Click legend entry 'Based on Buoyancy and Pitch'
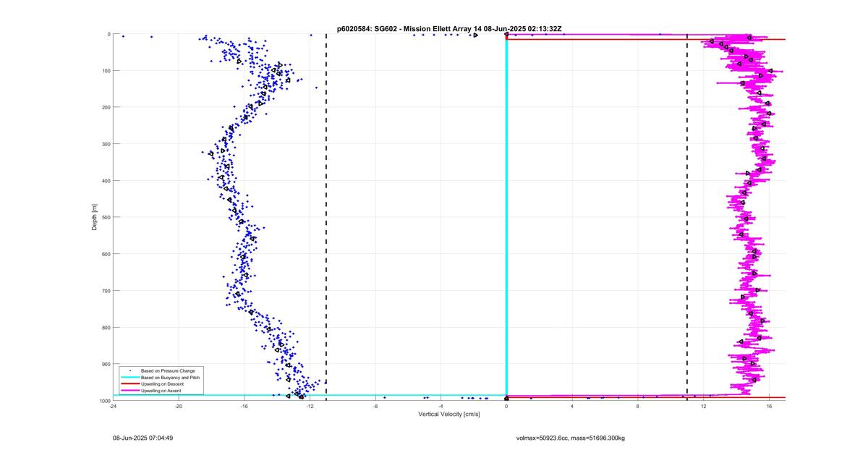868x450 pixels. (170, 378)
